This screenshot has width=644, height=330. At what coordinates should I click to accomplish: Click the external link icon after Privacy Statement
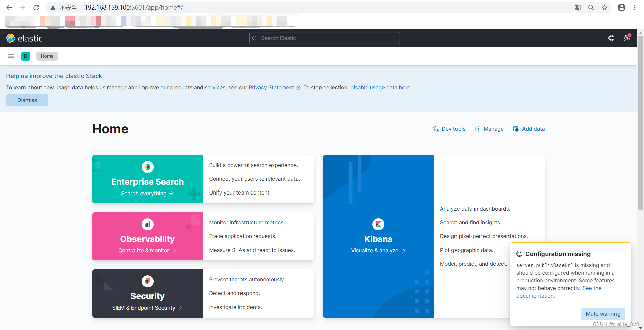click(x=298, y=88)
